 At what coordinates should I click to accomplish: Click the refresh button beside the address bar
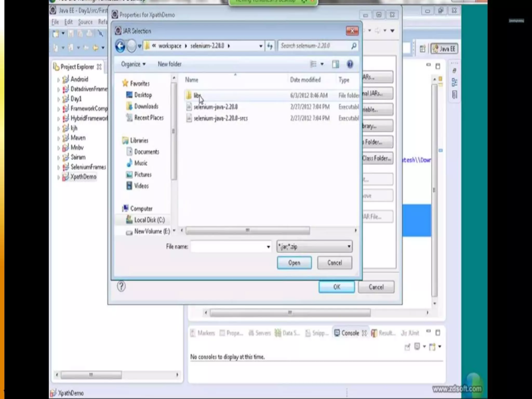point(270,46)
